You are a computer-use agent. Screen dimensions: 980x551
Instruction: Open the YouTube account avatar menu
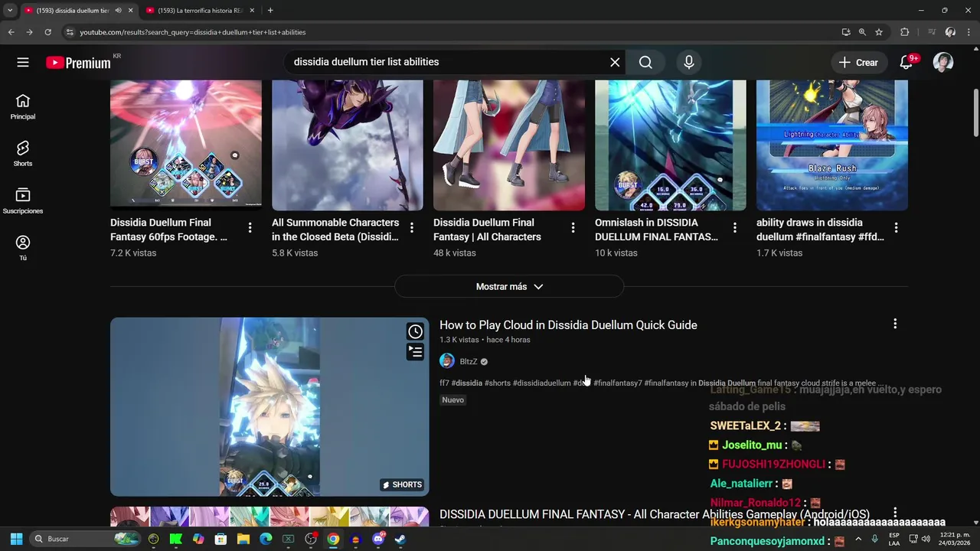click(x=943, y=63)
